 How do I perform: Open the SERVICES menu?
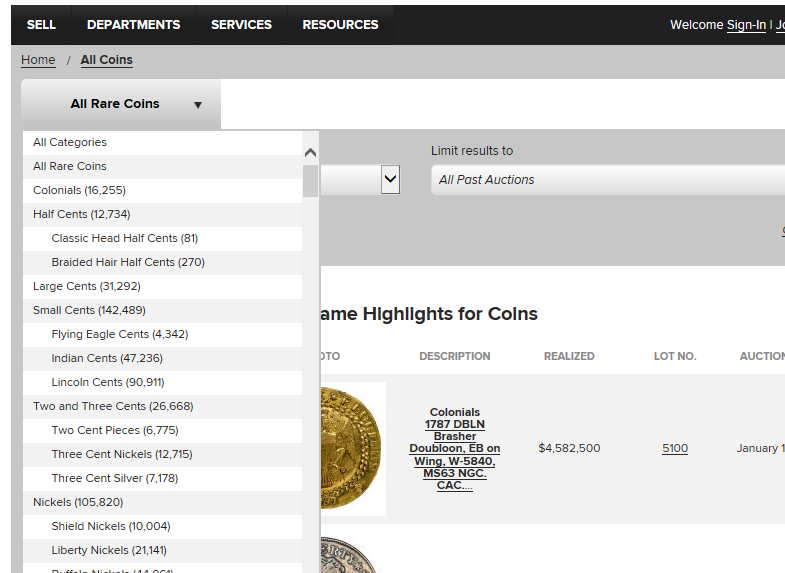241,25
